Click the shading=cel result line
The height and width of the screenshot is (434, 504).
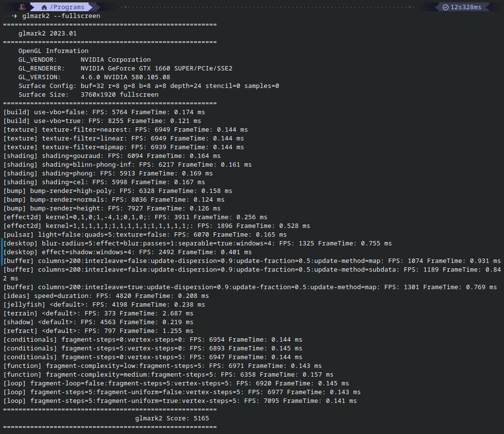click(104, 182)
